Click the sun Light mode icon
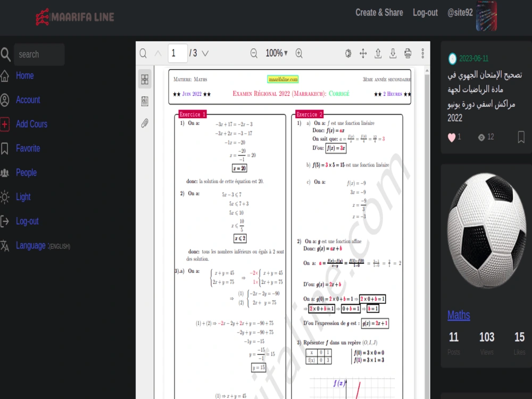Image resolution: width=532 pixels, height=399 pixels. [x=5, y=197]
